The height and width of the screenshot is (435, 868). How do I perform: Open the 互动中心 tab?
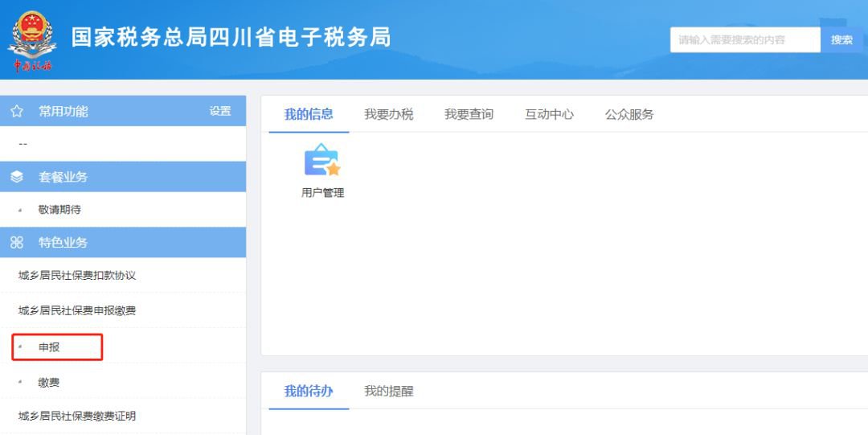click(x=549, y=114)
